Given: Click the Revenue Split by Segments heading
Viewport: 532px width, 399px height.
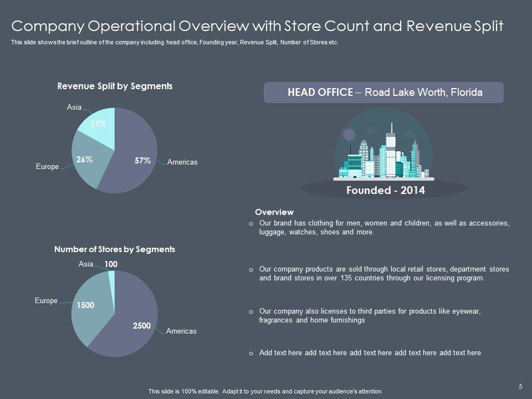Looking at the screenshot, I should [x=115, y=86].
